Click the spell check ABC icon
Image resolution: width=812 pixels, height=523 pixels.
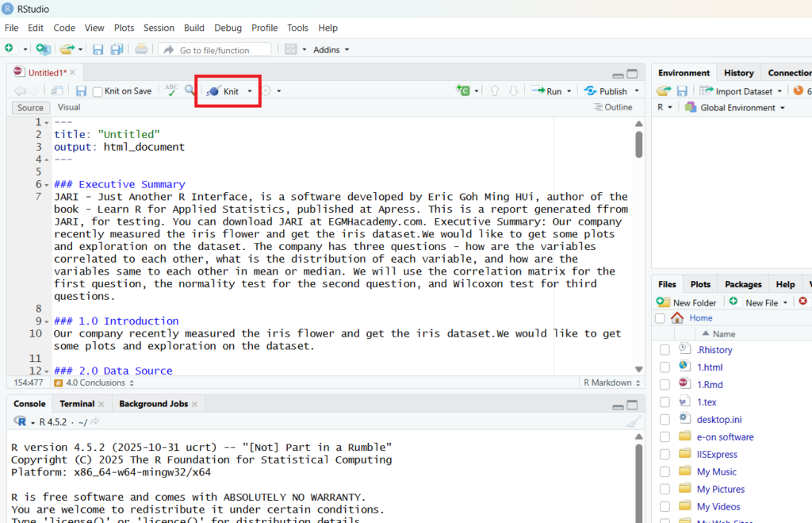tap(171, 90)
